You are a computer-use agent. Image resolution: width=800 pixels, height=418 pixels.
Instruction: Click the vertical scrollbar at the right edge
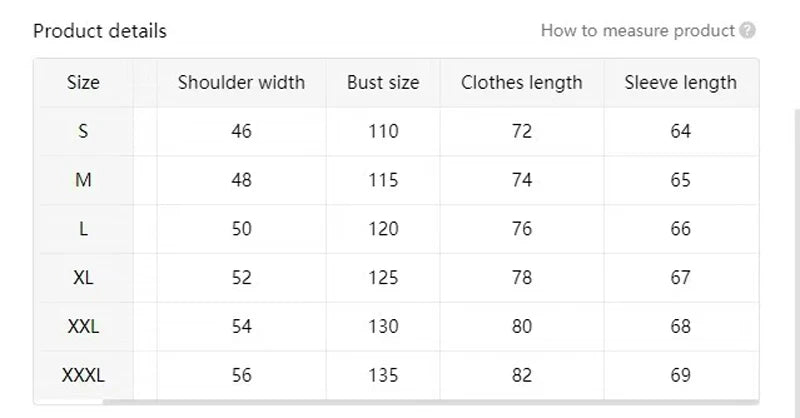(797, 255)
